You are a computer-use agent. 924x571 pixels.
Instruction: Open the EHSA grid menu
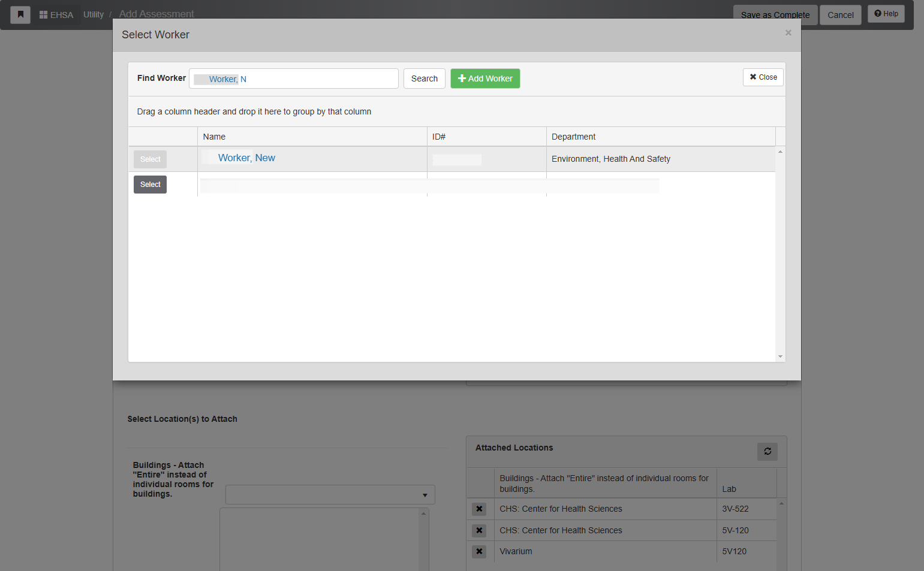click(x=56, y=15)
